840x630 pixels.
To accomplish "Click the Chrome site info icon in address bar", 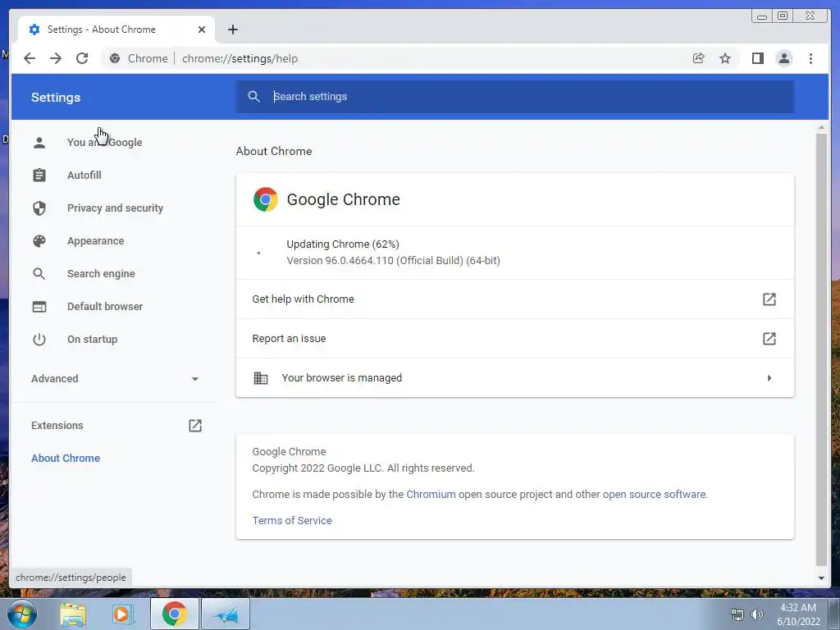I will click(x=115, y=58).
